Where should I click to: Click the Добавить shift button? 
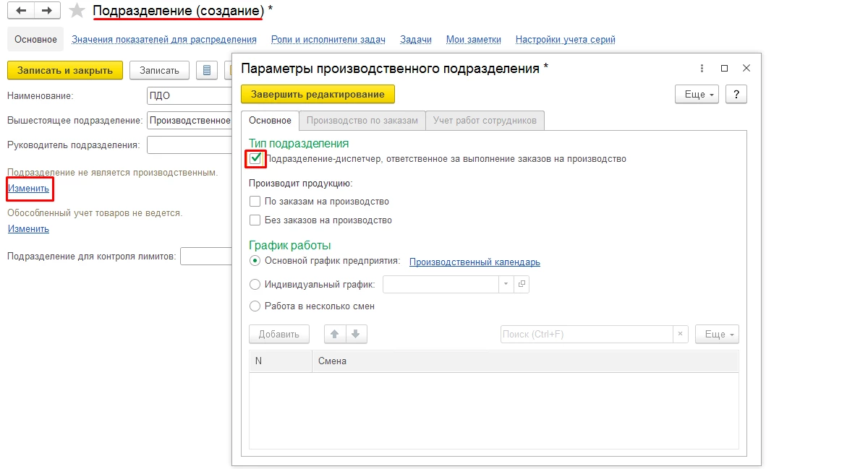click(279, 335)
